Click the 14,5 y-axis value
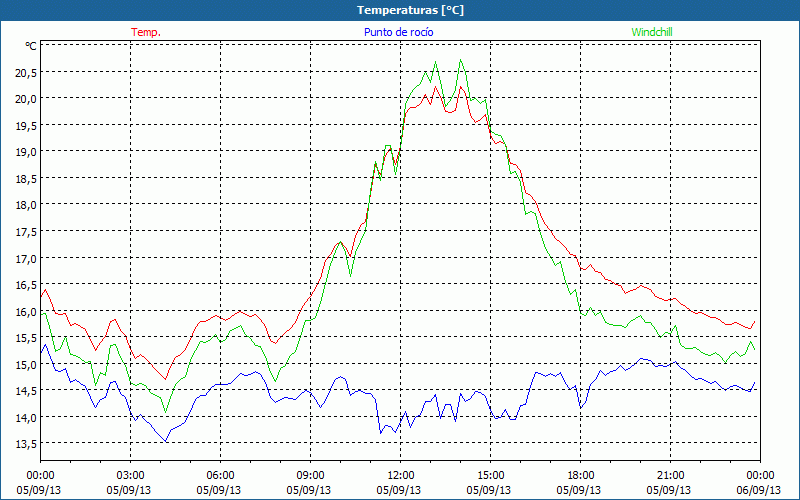800x500 pixels. [x=26, y=391]
